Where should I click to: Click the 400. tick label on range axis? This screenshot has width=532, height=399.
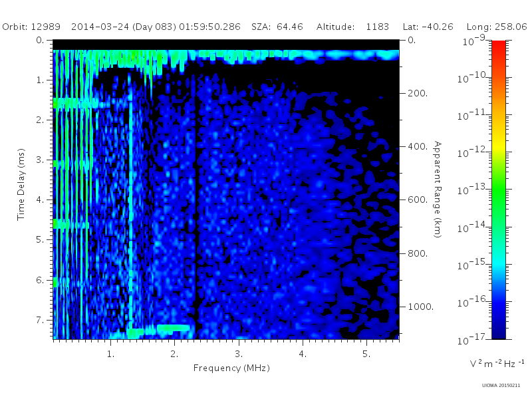click(x=418, y=146)
